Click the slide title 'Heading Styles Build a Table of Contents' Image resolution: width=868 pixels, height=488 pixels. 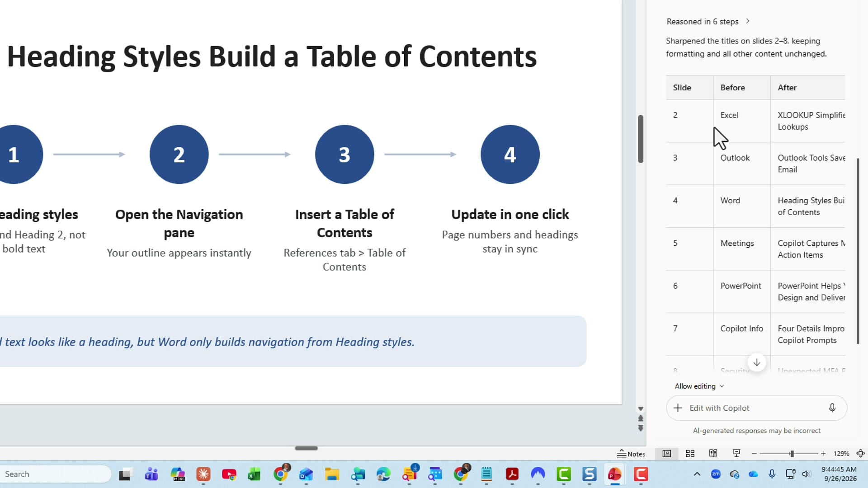[x=272, y=56]
